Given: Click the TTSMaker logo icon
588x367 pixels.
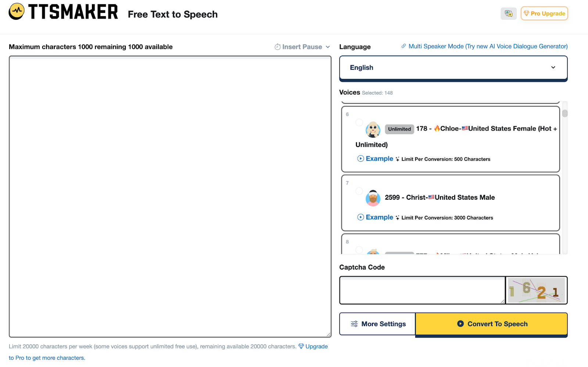Looking at the screenshot, I should (x=17, y=12).
